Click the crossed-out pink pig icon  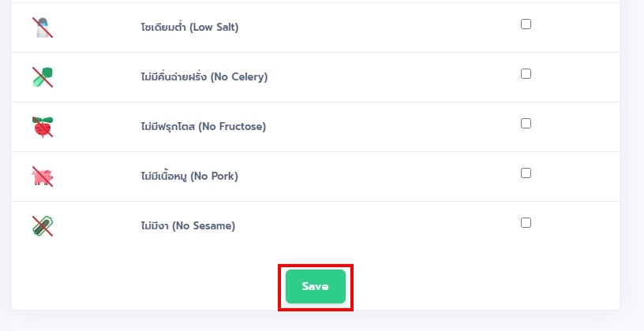click(43, 177)
